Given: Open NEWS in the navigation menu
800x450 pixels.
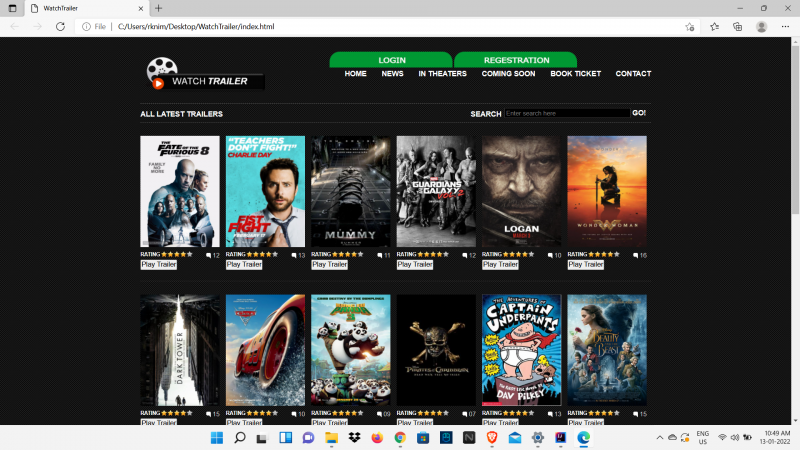Looking at the screenshot, I should [x=392, y=74].
